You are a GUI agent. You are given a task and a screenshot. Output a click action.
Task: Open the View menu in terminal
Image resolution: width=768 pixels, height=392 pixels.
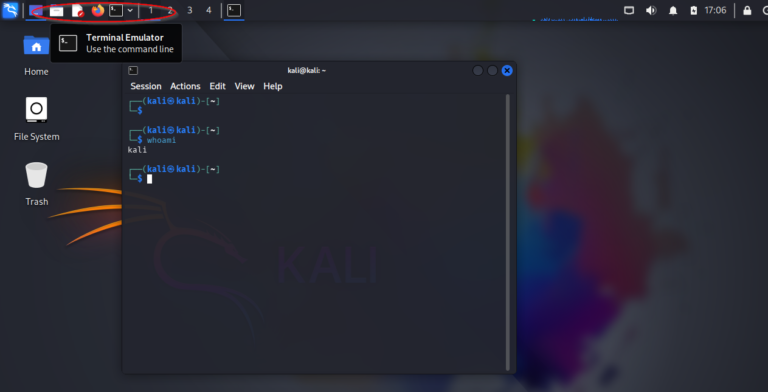[x=244, y=86]
